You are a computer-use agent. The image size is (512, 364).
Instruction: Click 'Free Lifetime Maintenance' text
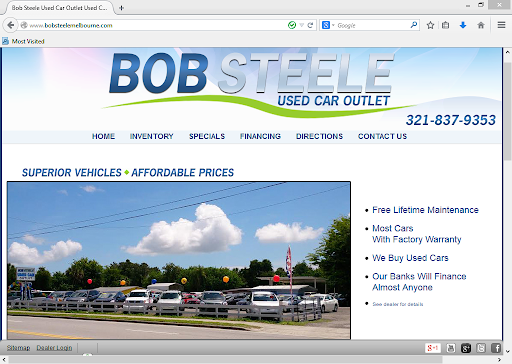click(425, 210)
